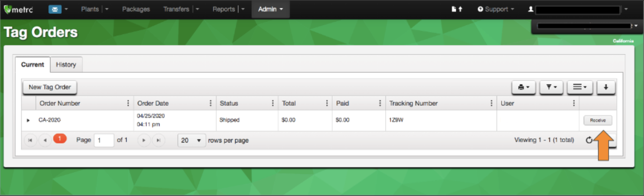Go to the next page
This screenshot has width=644, height=196.
(x=144, y=140)
